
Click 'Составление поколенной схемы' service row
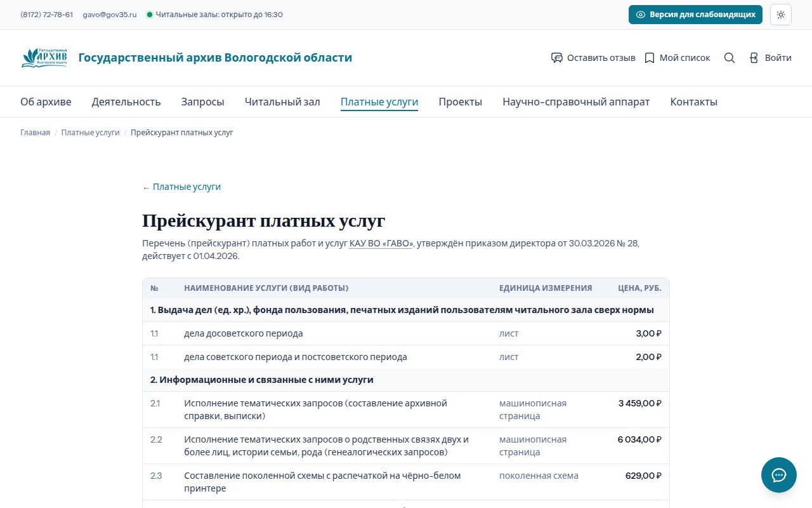coord(406,482)
